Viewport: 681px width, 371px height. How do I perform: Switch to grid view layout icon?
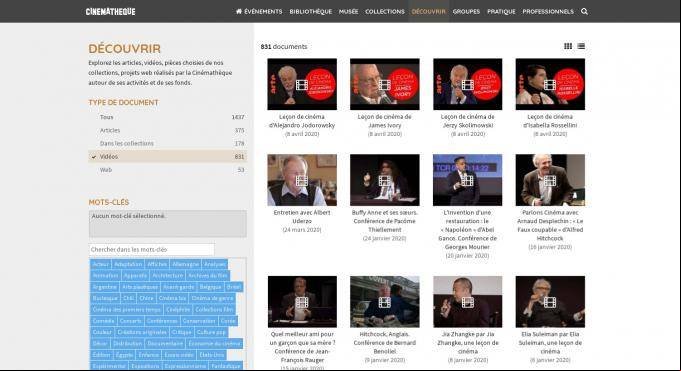tap(568, 46)
